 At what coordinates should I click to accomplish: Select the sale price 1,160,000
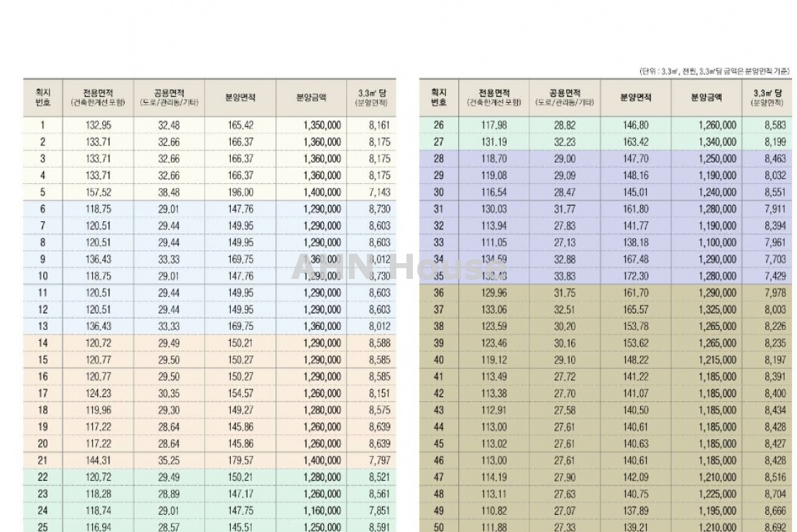(322, 510)
